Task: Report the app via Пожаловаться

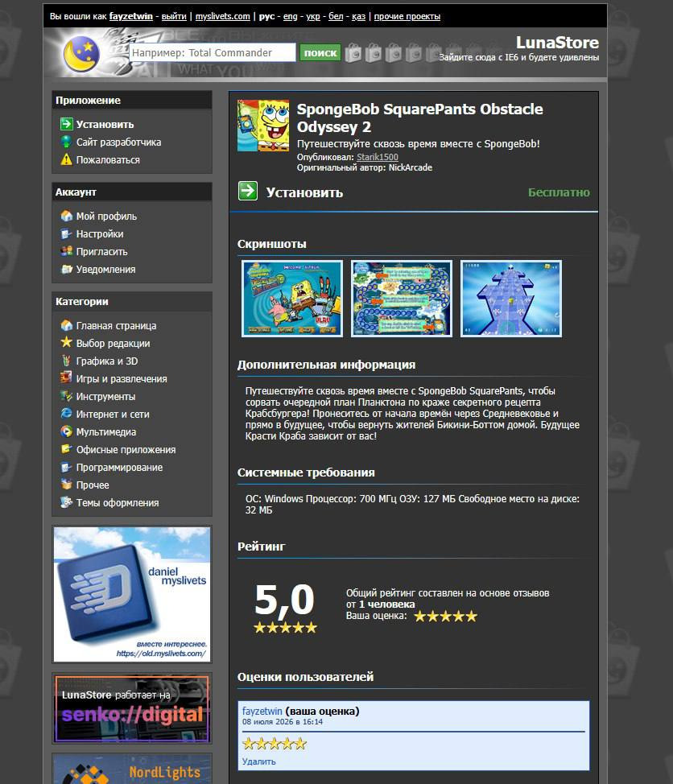Action: tap(108, 160)
